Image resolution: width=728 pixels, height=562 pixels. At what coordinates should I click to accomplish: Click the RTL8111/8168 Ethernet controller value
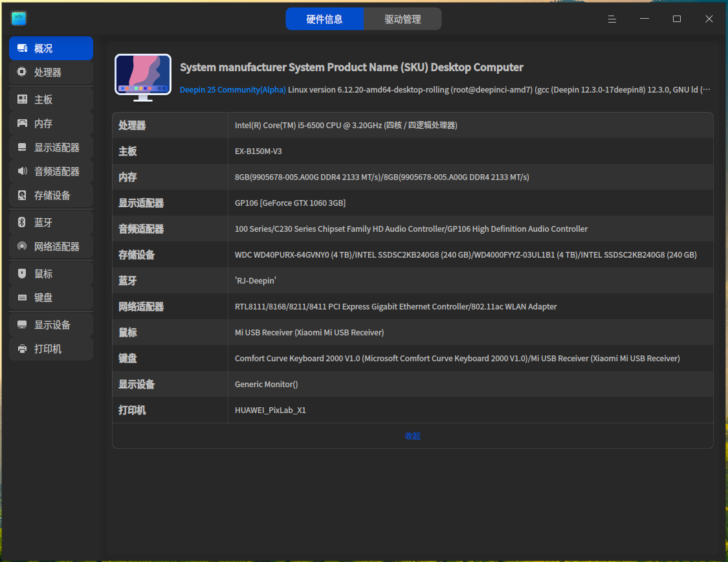pos(395,306)
